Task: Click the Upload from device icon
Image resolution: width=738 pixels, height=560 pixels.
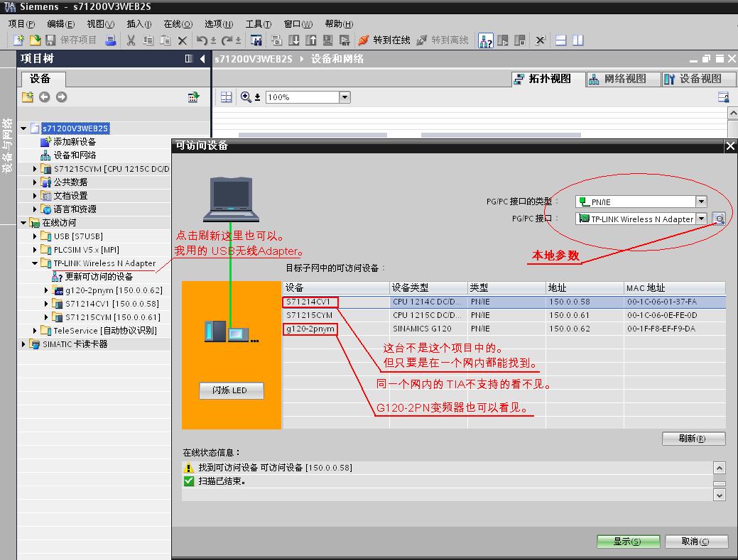Action: click(310, 40)
